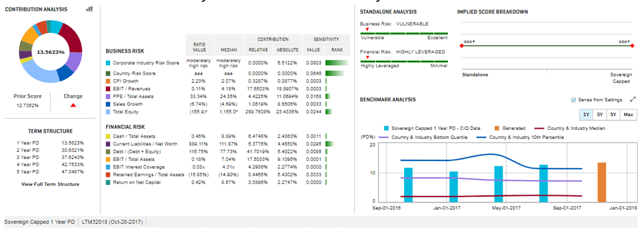Click the 1 Year PD value 13.5623%
This screenshot has width=644, height=232.
tap(72, 143)
